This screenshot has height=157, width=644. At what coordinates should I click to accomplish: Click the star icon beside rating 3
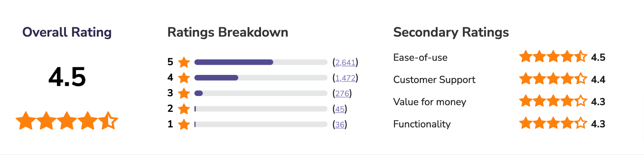pos(184,93)
